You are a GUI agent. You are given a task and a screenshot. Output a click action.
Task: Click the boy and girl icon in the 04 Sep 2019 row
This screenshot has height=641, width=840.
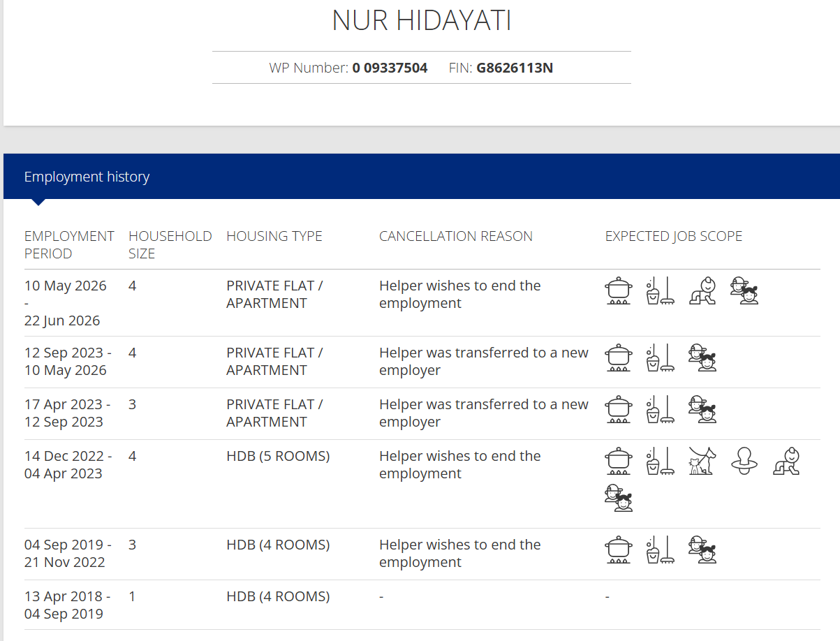click(x=702, y=550)
